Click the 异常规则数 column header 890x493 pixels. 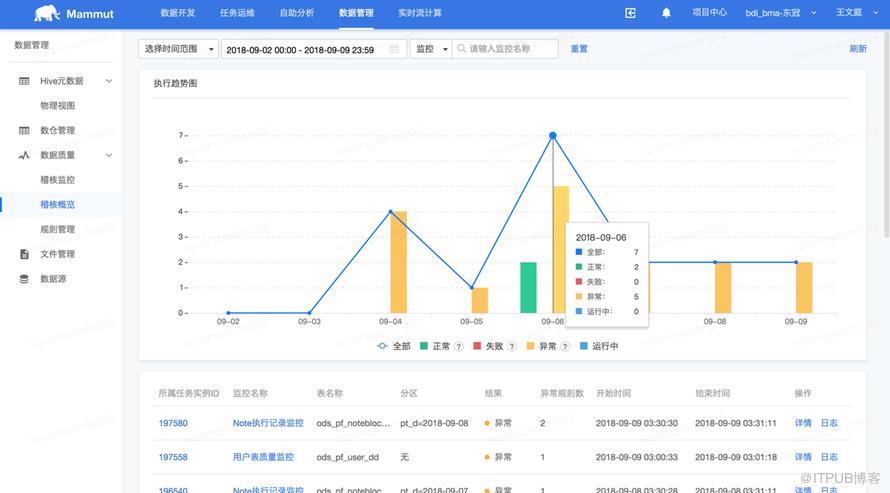point(562,393)
